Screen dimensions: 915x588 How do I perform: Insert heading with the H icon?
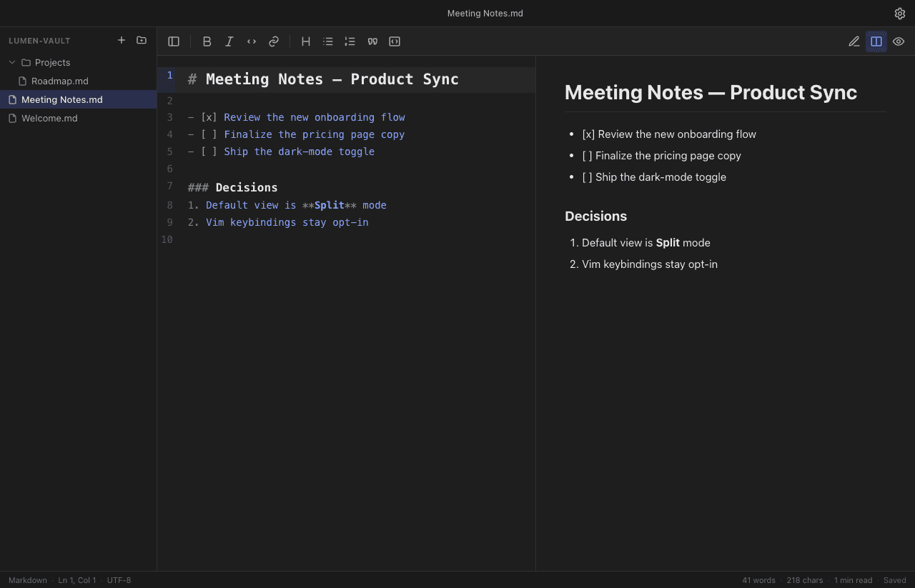pyautogui.click(x=305, y=41)
